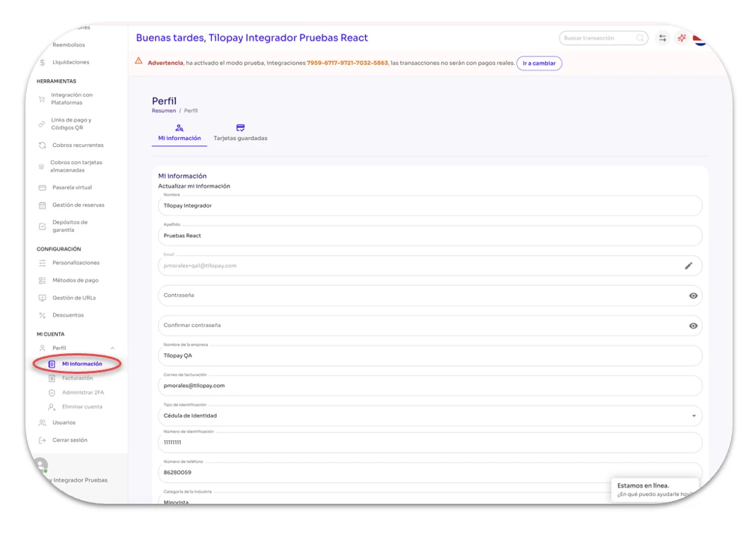Viewport: 756px width, 537px height.
Task: Click the Gestión de URLs icon
Action: coord(42,298)
